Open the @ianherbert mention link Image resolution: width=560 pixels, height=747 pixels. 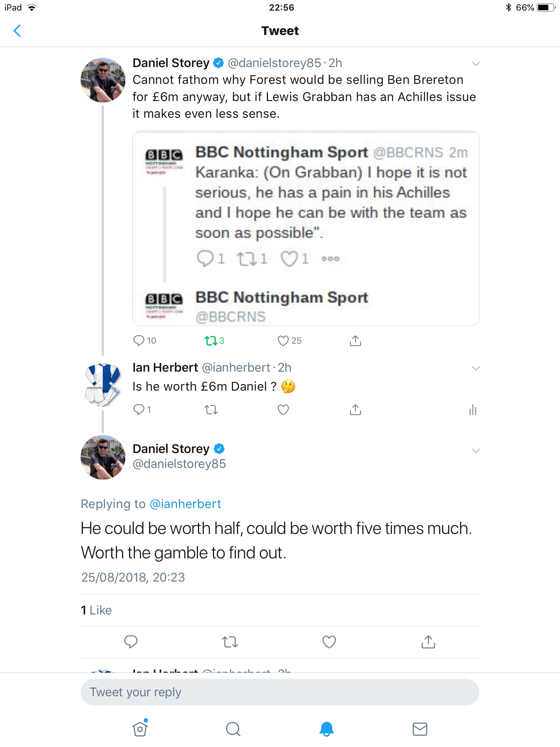click(x=186, y=504)
